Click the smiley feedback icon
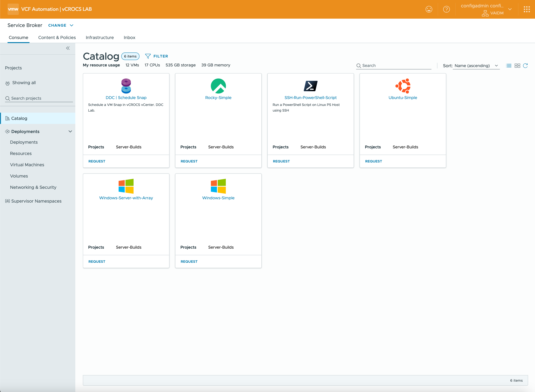 429,9
